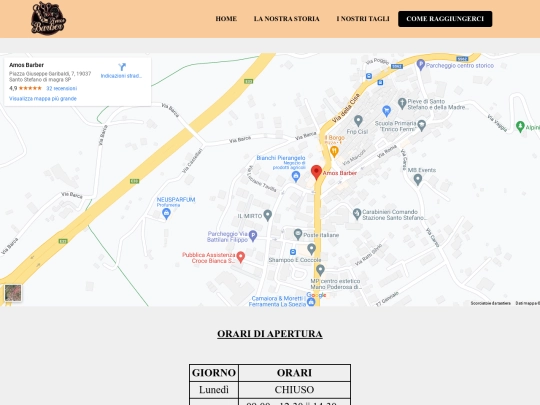Screen dimensions: 540x405
Task: Click Carabinieri Comando Stazione marker
Action: pyautogui.click(x=357, y=214)
